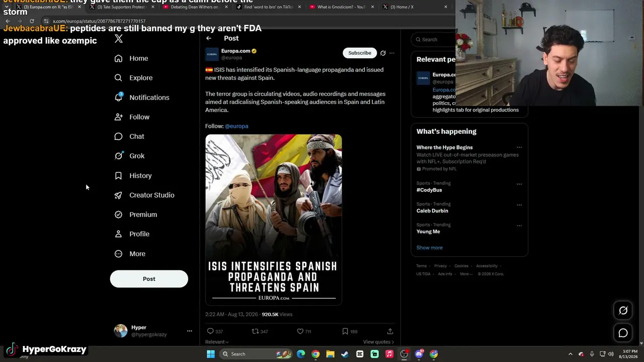Open History in the sidebar
This screenshot has width=644, height=362.
133,175
